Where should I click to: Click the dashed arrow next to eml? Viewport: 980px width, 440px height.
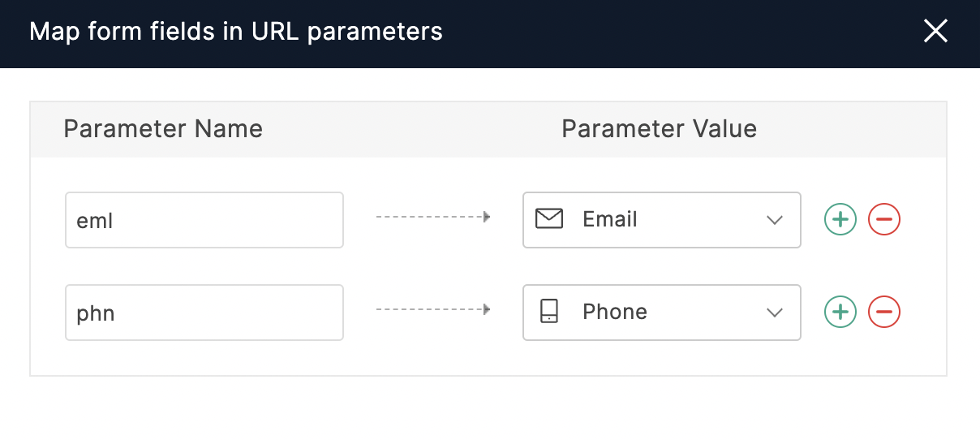(x=433, y=218)
